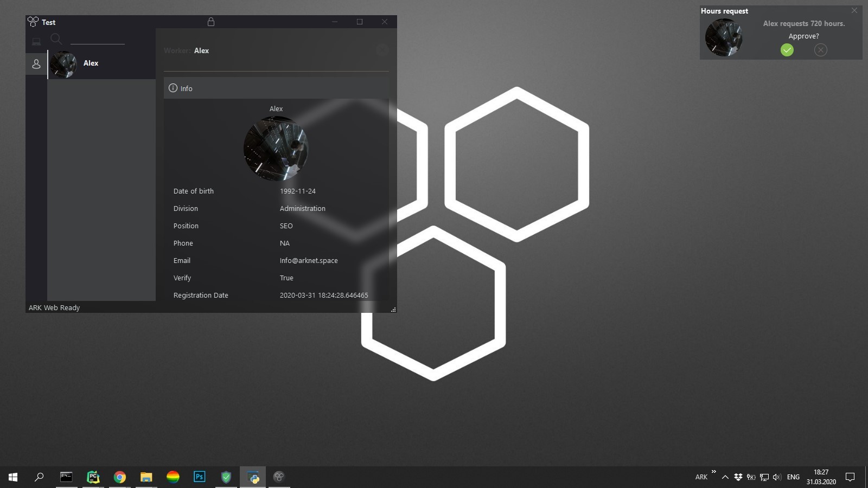Click the Phone value NA
Viewport: 868px width, 488px height.
[x=285, y=243]
